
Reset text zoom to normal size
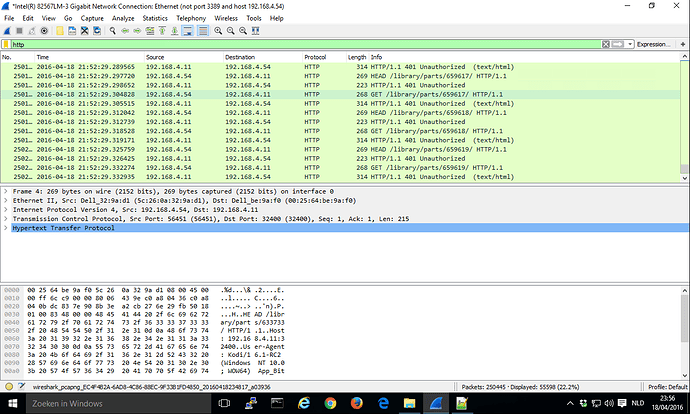pos(243,31)
